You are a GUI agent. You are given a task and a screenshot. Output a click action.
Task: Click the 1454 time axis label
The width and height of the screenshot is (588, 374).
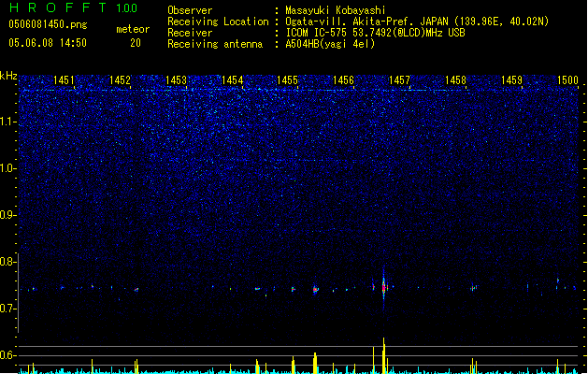point(232,79)
